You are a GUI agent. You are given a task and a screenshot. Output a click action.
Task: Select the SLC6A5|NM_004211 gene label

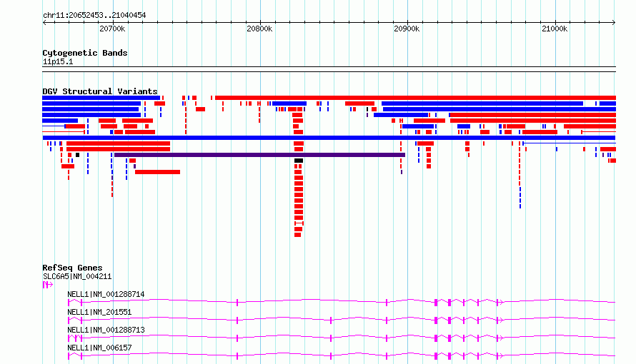point(77,276)
